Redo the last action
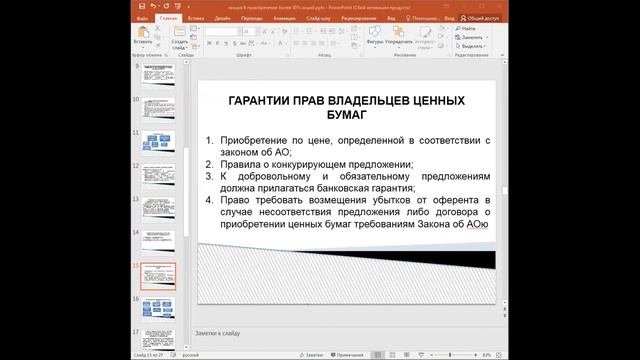This screenshot has width=640, height=360. tap(166, 6)
